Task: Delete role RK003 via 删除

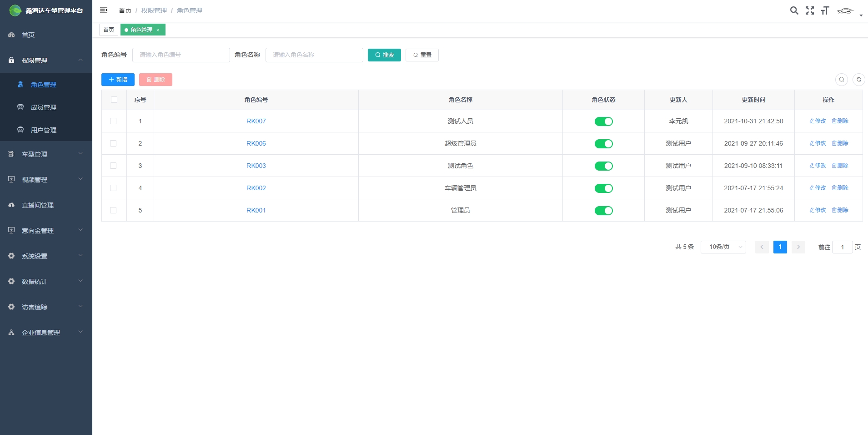Action: pyautogui.click(x=840, y=166)
